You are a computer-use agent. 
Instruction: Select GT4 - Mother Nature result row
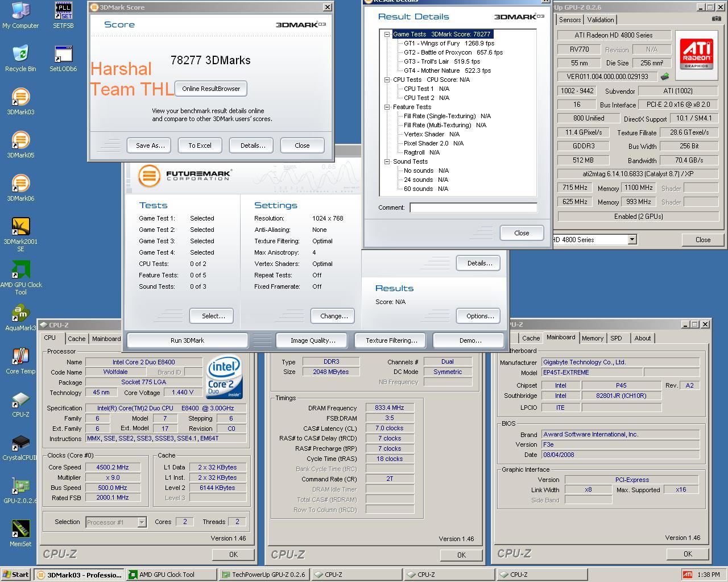tap(447, 70)
